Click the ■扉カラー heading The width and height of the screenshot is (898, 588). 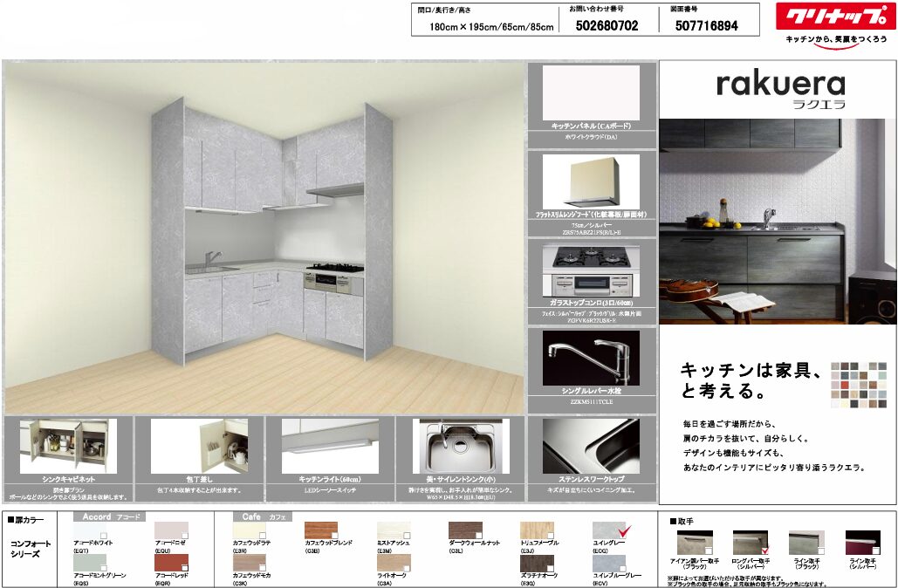point(25,520)
